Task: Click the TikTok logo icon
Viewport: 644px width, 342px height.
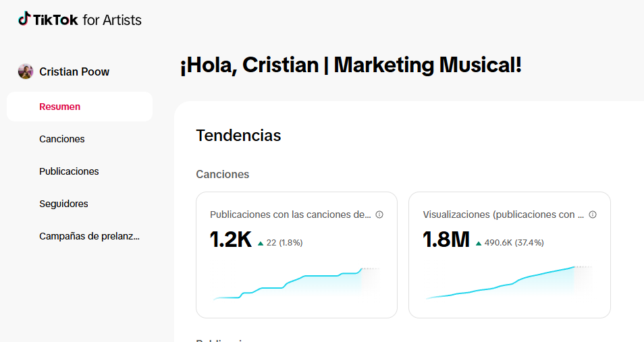Action: point(24,19)
